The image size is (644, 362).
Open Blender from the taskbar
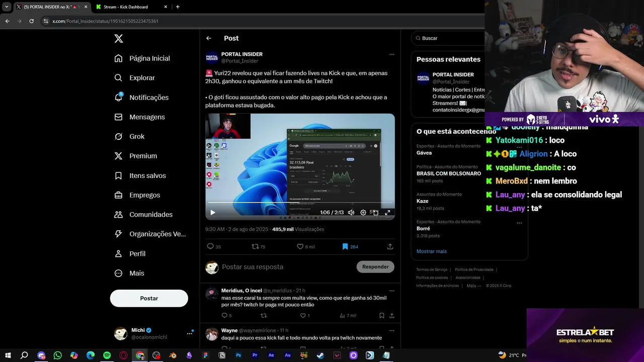pos(173,355)
